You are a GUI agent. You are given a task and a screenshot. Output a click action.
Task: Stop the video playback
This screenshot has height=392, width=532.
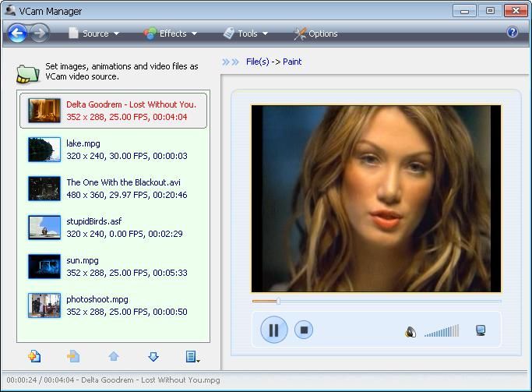pos(304,330)
